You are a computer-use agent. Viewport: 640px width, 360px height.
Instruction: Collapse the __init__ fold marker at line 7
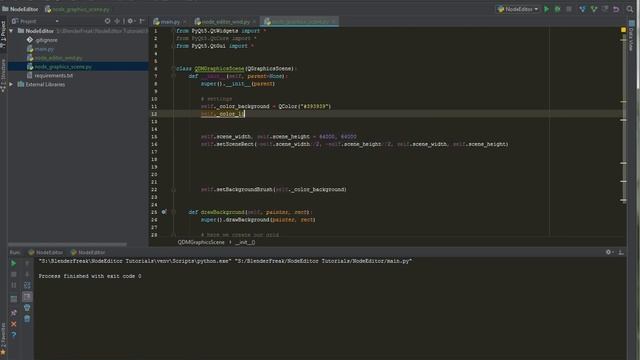[173, 76]
